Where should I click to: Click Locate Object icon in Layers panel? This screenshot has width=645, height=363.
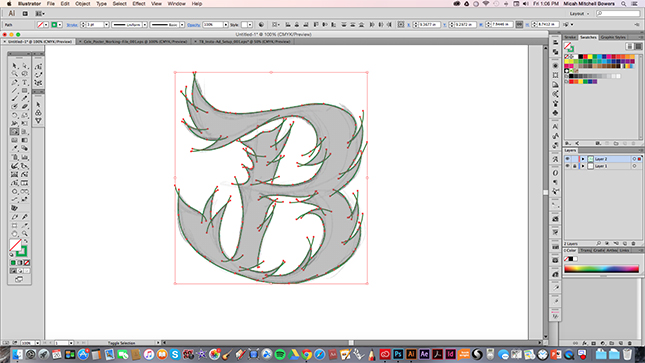coord(599,244)
